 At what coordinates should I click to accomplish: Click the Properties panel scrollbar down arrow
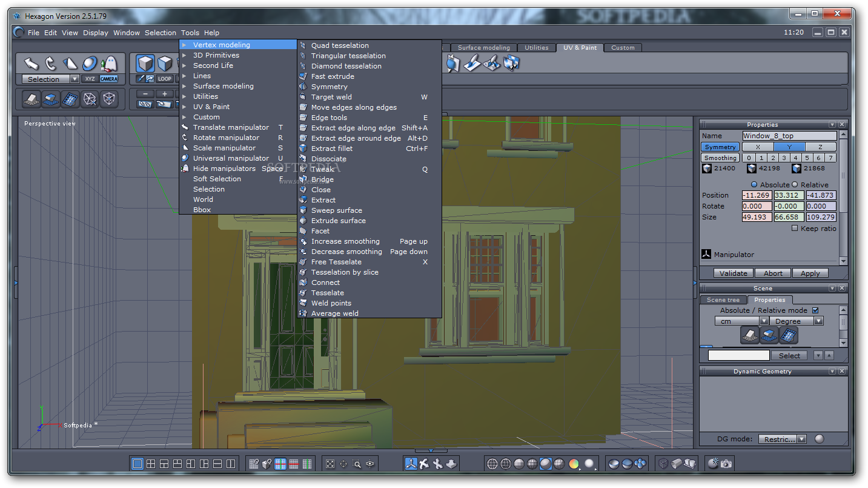pos(844,261)
